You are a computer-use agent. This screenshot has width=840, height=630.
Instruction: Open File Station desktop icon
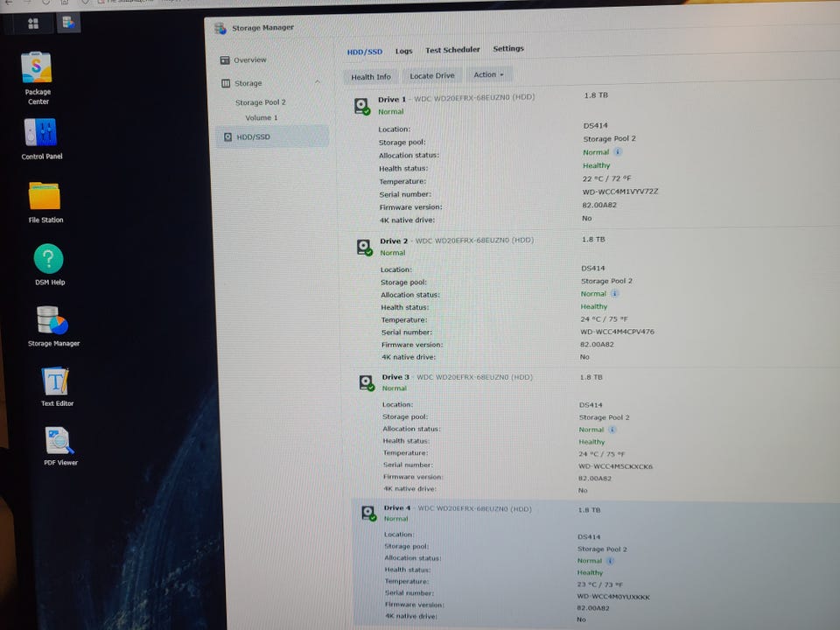click(x=44, y=195)
